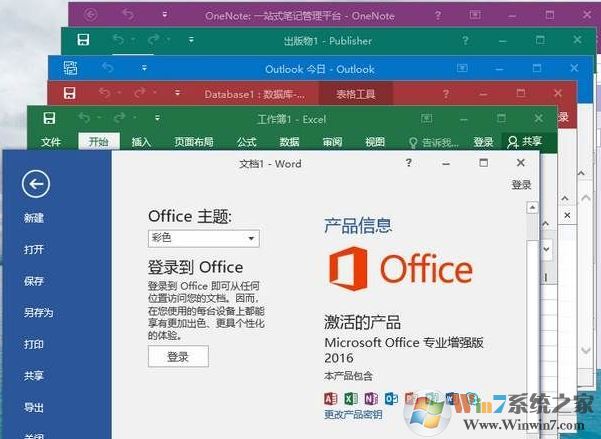Click the undo icon in Outlook title bar
601x439 pixels.
pos(108,68)
